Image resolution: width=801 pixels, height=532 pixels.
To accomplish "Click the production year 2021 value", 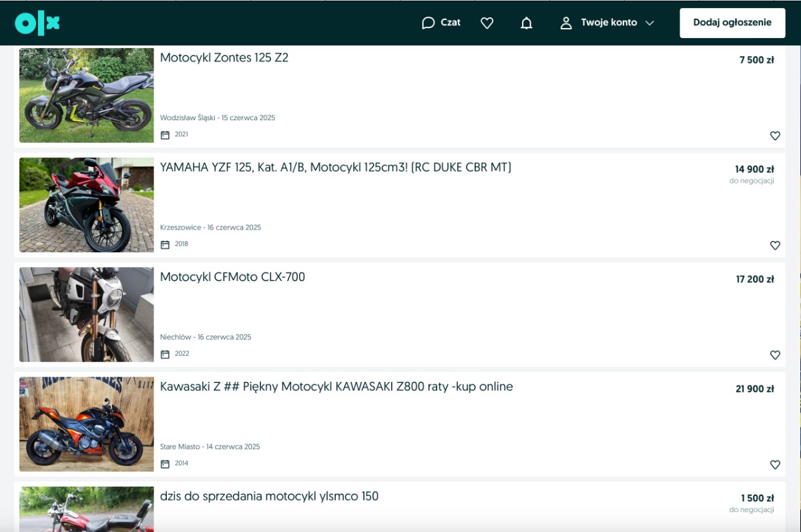I will [182, 134].
